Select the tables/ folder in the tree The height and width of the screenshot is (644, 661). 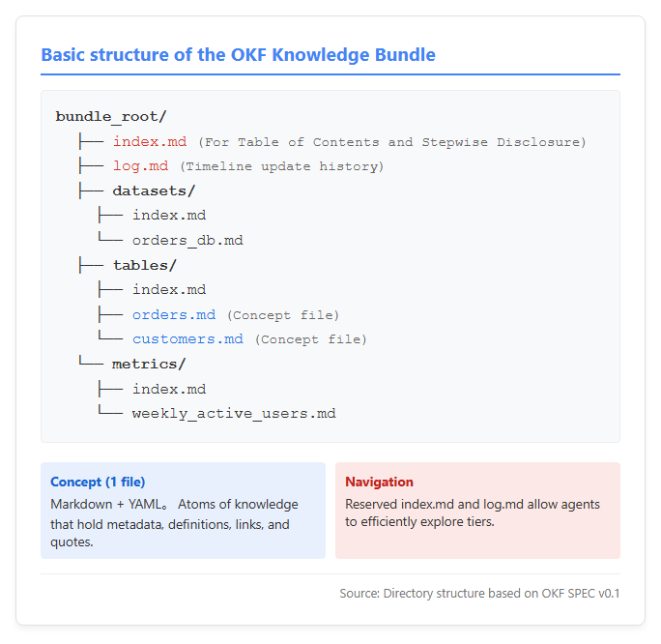[145, 265]
